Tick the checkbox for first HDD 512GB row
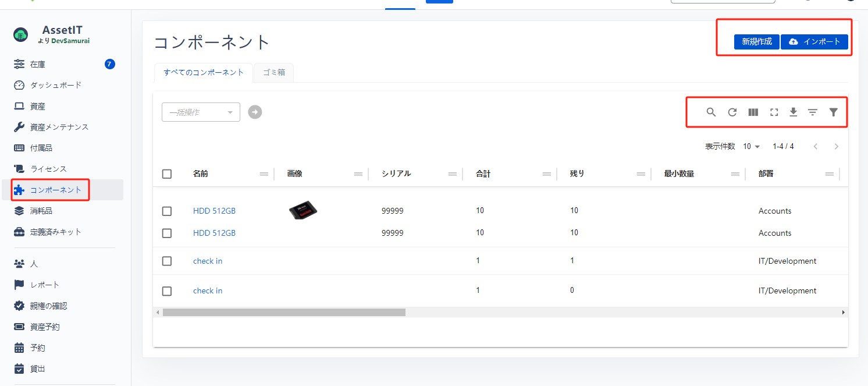Screen dimensions: 868x386 tap(167, 211)
